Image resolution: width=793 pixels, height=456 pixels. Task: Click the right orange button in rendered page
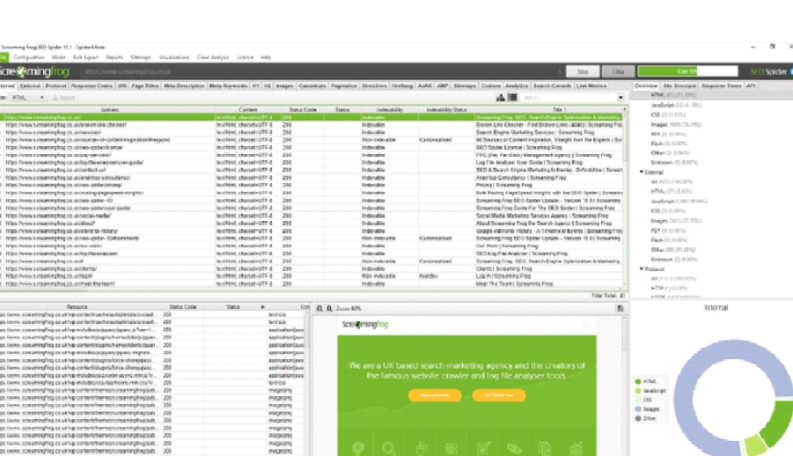pyautogui.click(x=499, y=395)
